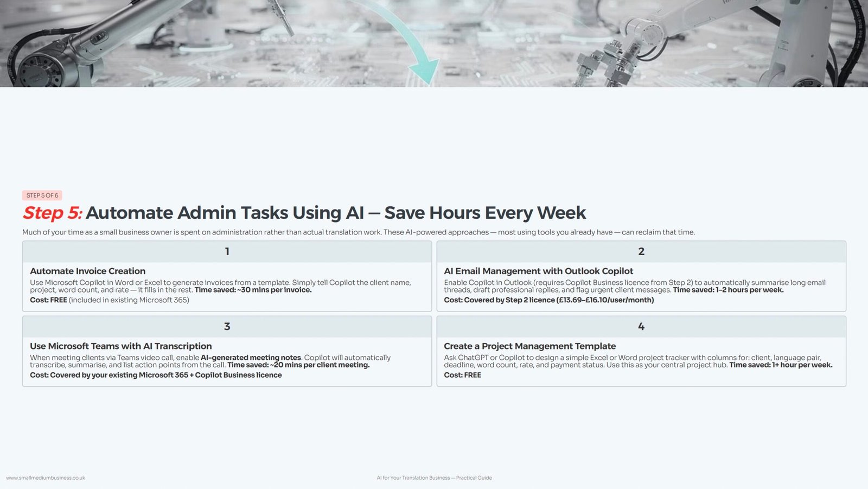Image resolution: width=868 pixels, height=489 pixels.
Task: Click Use Microsoft Teams with AI Transcription heading
Action: click(121, 346)
